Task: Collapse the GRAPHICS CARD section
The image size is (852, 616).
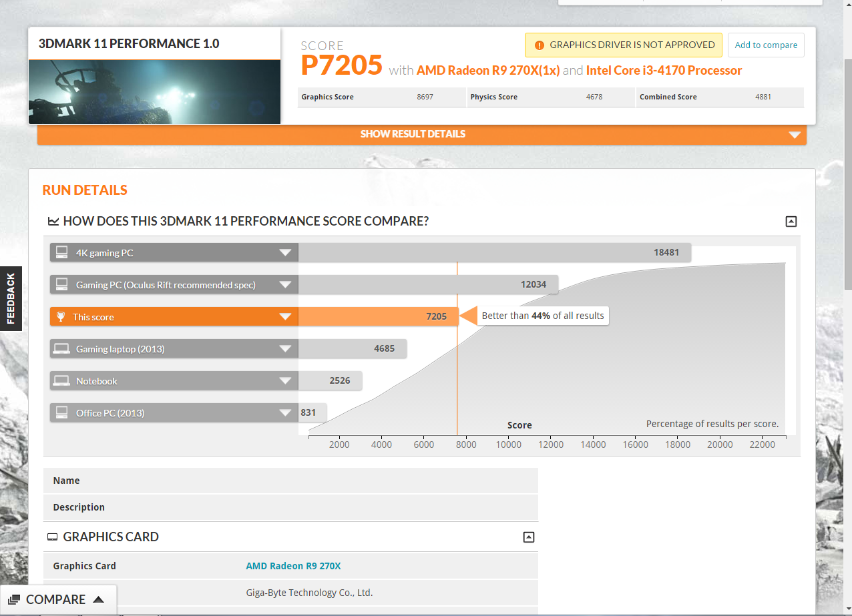Action: [528, 537]
